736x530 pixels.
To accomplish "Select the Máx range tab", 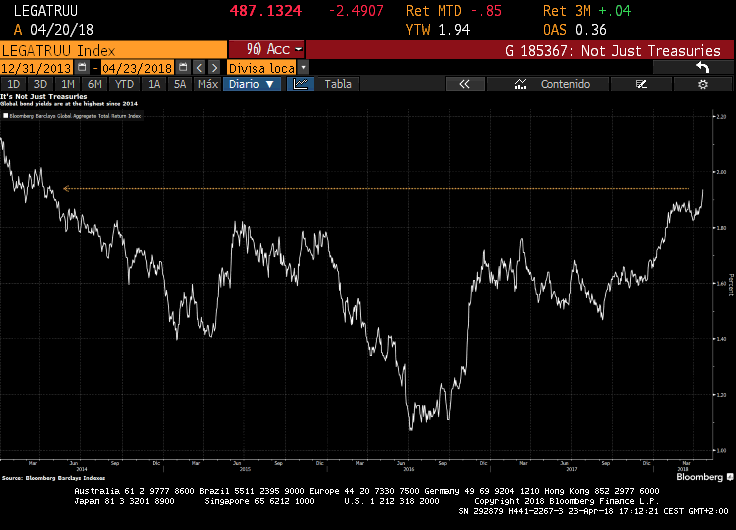I will 208,84.
